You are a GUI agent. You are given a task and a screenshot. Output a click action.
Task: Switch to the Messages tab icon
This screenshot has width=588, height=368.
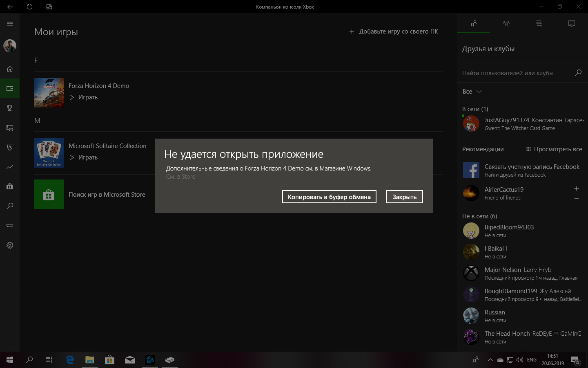click(539, 24)
